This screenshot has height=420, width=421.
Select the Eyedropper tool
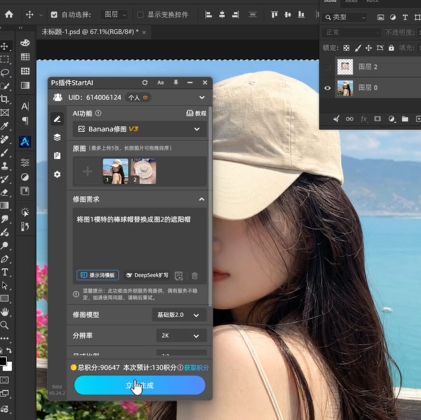[5, 126]
